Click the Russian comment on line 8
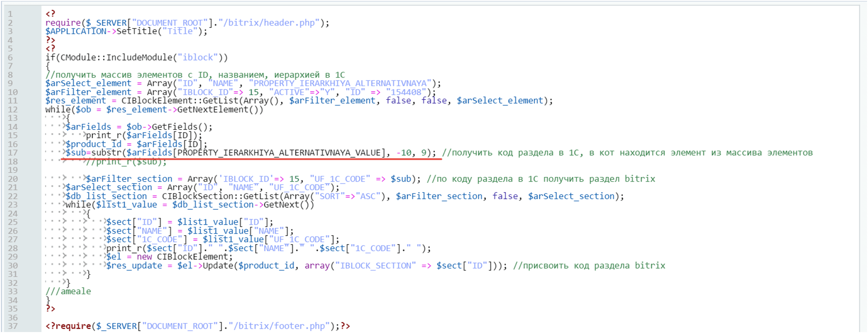The width and height of the screenshot is (868, 333). point(195,75)
